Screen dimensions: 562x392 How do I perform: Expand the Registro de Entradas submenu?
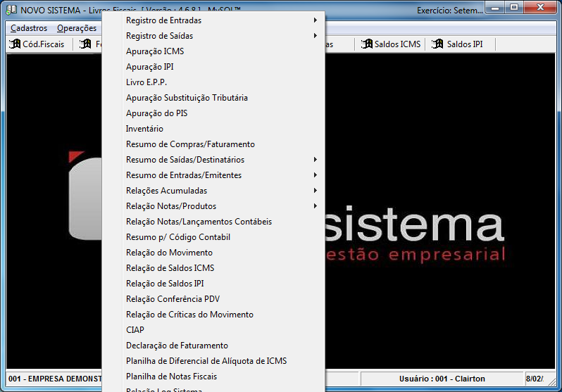click(x=213, y=20)
